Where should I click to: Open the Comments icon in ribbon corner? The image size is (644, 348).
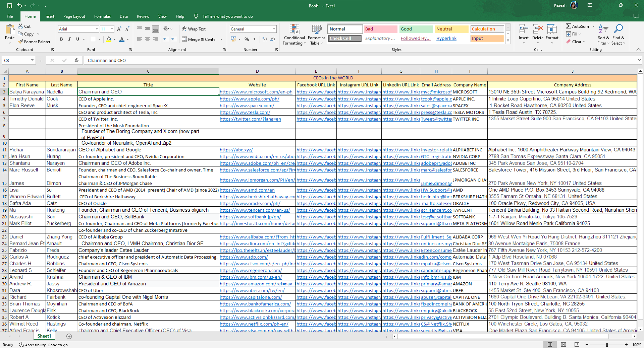636,16
